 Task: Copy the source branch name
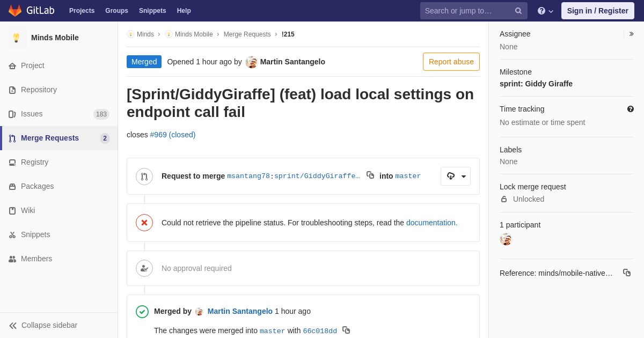(370, 175)
